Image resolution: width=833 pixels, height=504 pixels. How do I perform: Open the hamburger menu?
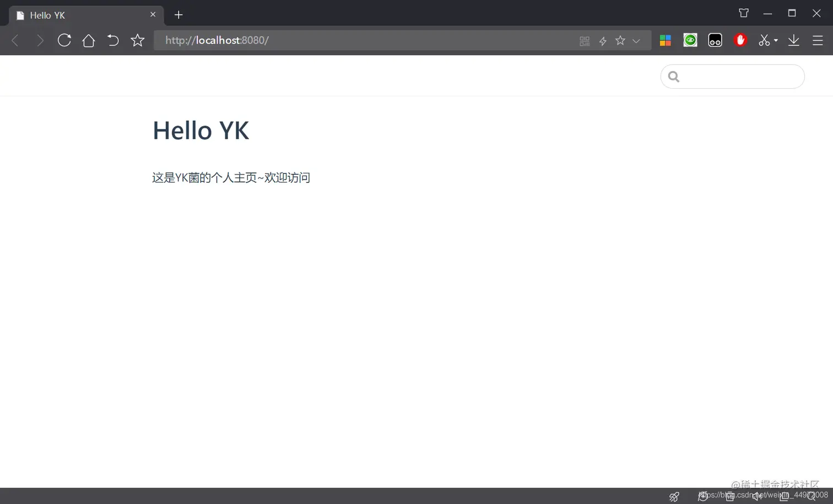(x=818, y=40)
